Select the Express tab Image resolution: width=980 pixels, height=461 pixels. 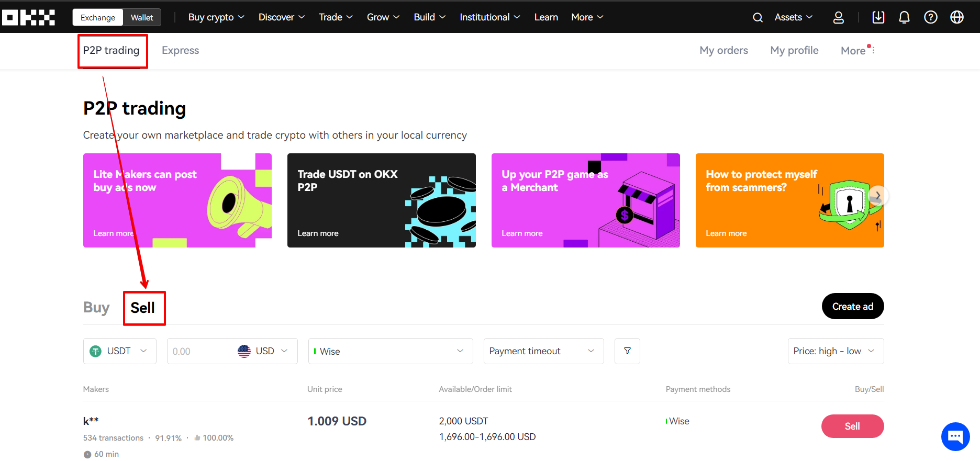click(x=181, y=50)
